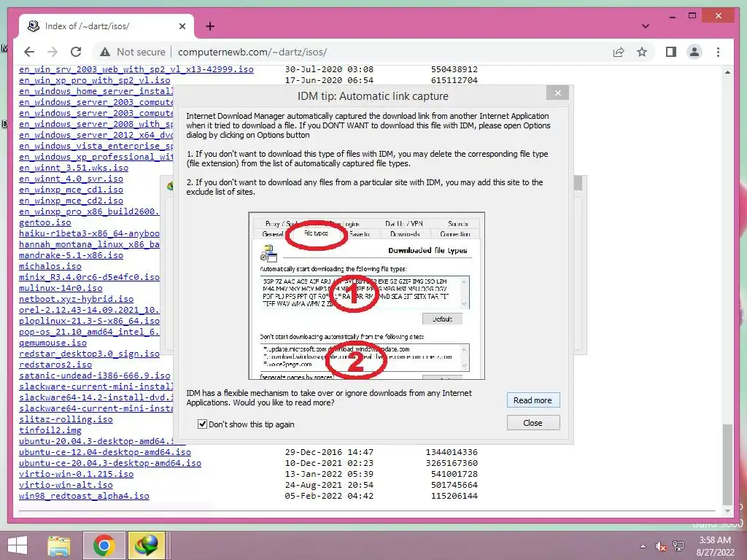Screen dimensions: 747x560
Task: Click the Not secure warning icon
Action: tap(105, 52)
